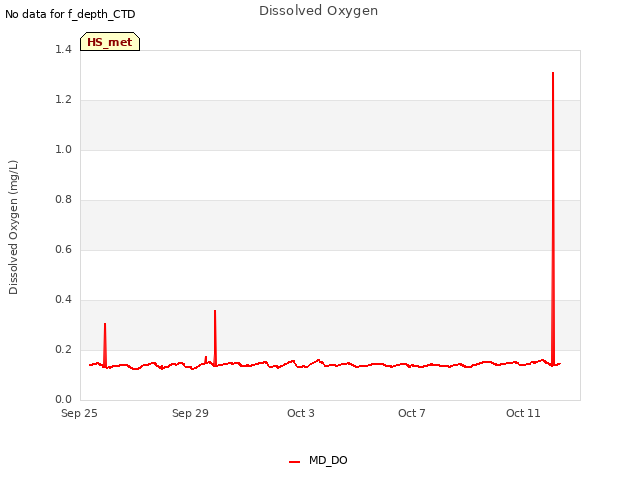Click the 0.2 y-axis tick label
The width and height of the screenshot is (640, 480).
(x=63, y=349)
